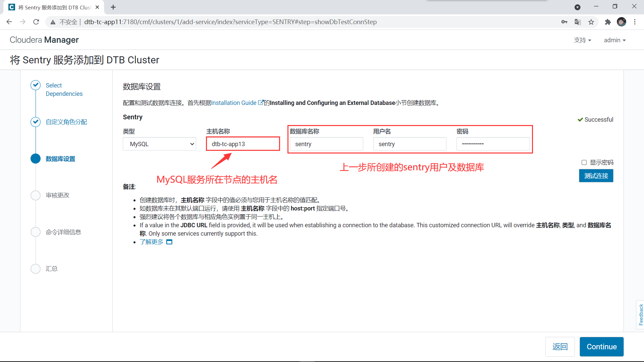Open the 支持 support dropdown
This screenshot has height=362, width=644.
[x=582, y=40]
